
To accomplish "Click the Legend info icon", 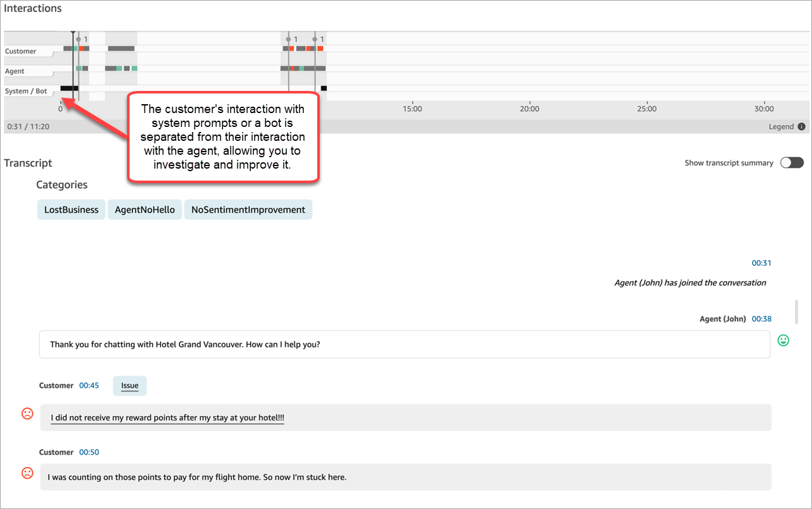I will [x=801, y=126].
